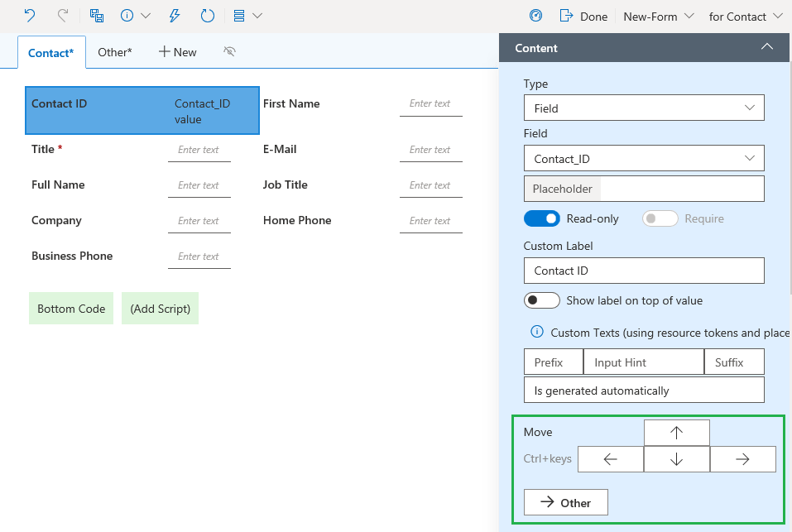Click the Done button
This screenshot has height=532, width=792.
pos(584,17)
